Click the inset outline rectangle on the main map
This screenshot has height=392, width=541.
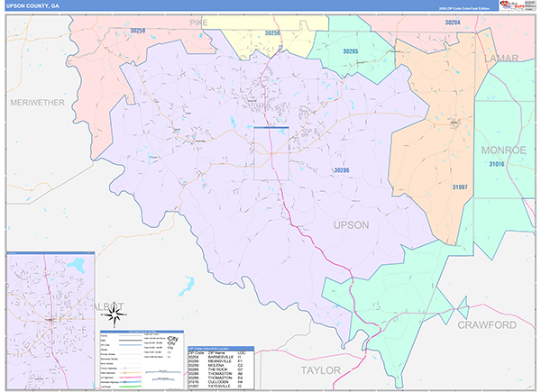coord(271,153)
